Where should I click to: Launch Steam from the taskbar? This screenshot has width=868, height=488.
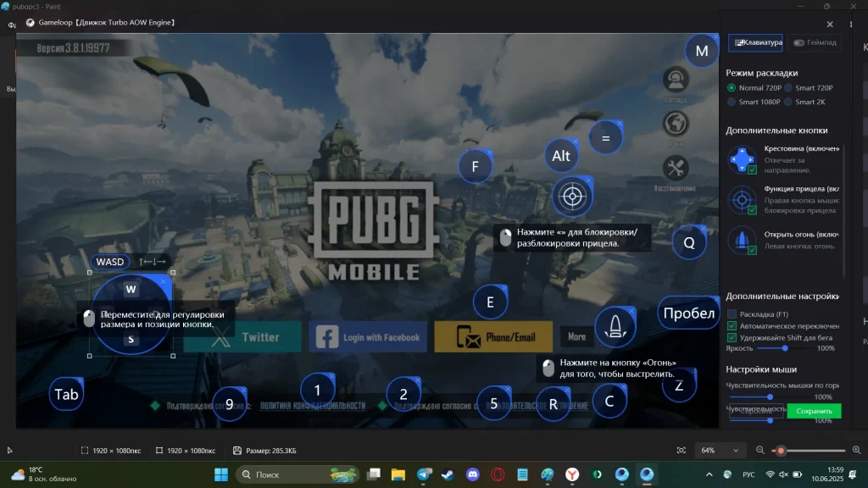coord(448,474)
